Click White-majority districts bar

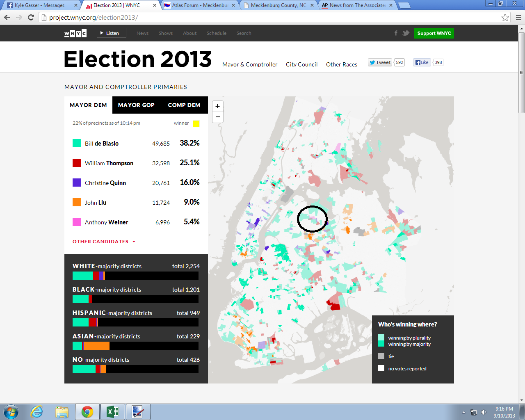click(135, 276)
